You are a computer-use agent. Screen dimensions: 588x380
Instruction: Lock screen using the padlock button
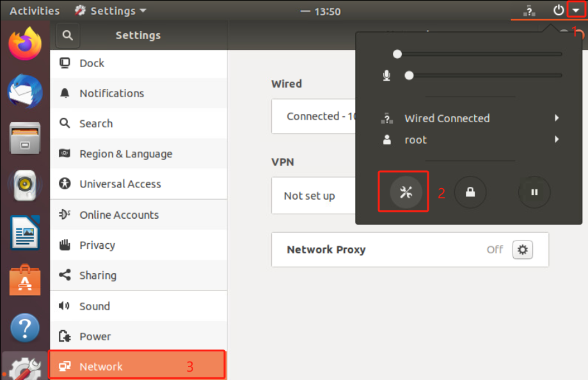(470, 193)
